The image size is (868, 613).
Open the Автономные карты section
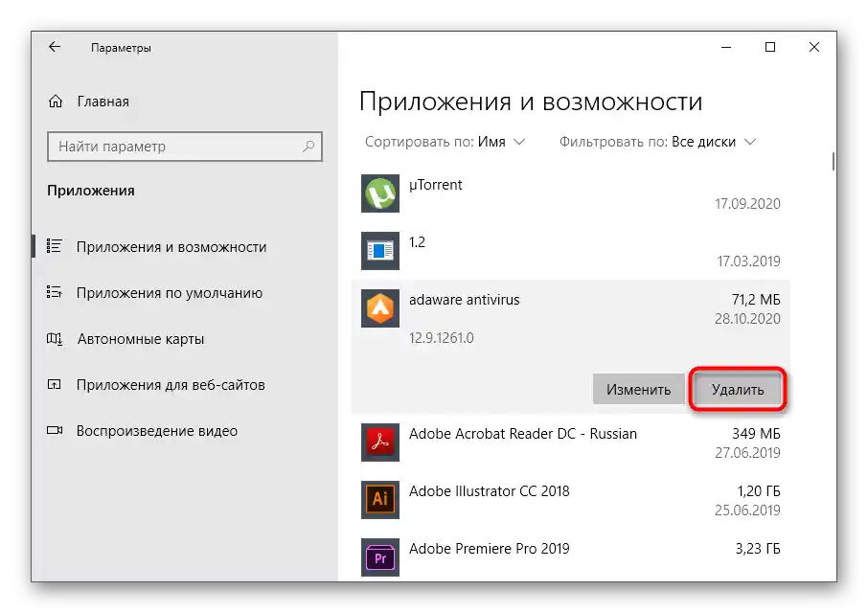point(141,339)
